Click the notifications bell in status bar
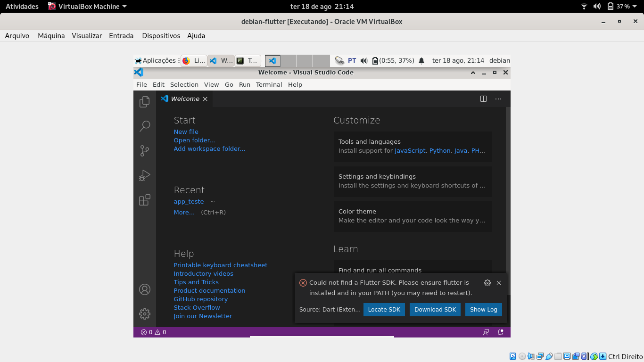This screenshot has height=362, width=644. click(x=501, y=332)
